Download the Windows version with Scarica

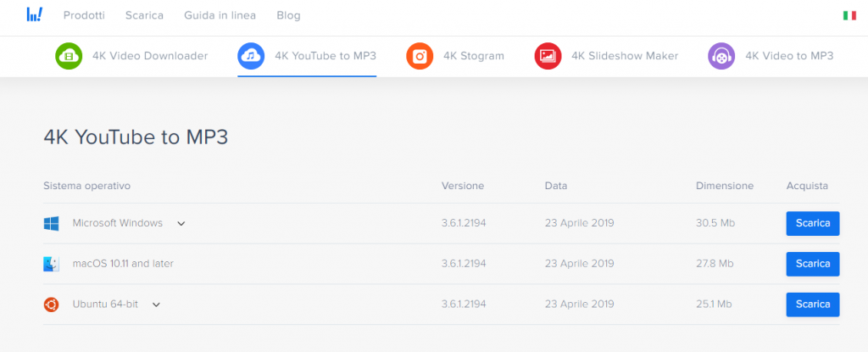coord(813,223)
